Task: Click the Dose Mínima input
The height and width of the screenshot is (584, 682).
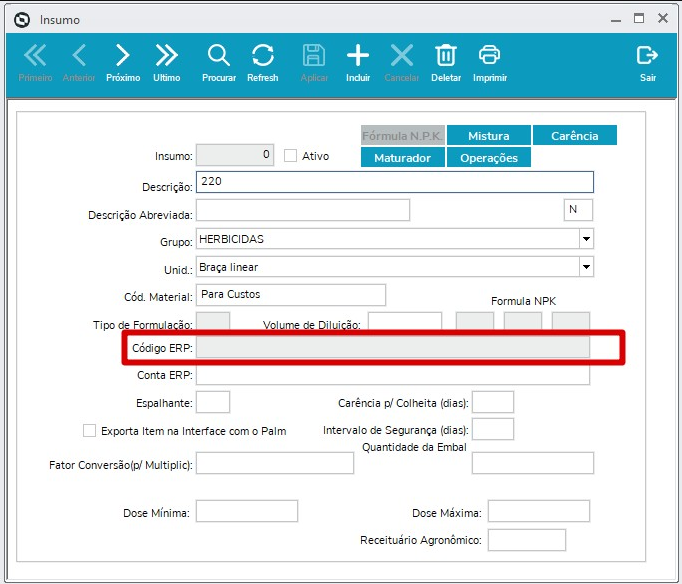Action: 247,511
